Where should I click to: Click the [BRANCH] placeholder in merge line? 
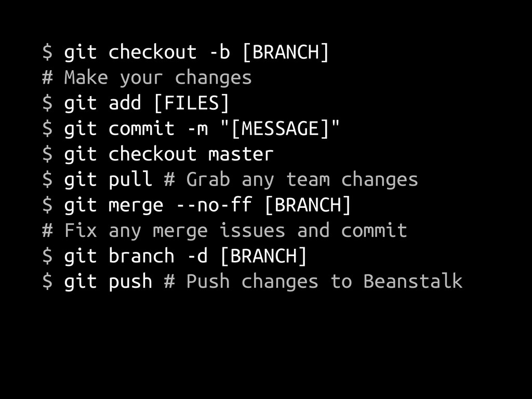click(x=308, y=205)
